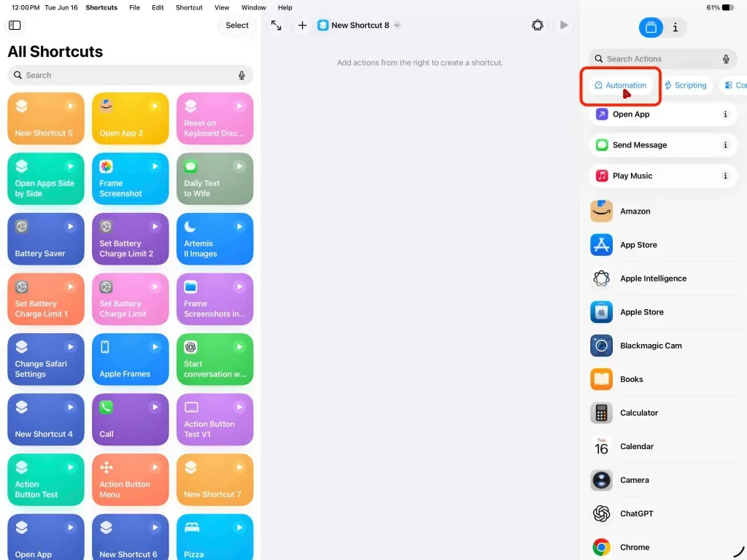
Task: Open Apple Intelligence actions list
Action: point(665,279)
